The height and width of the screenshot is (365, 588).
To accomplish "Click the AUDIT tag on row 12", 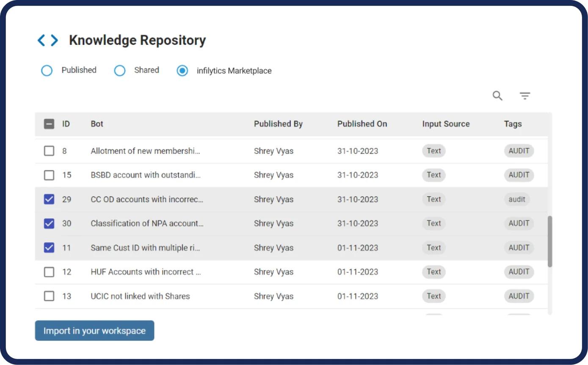I will [519, 272].
